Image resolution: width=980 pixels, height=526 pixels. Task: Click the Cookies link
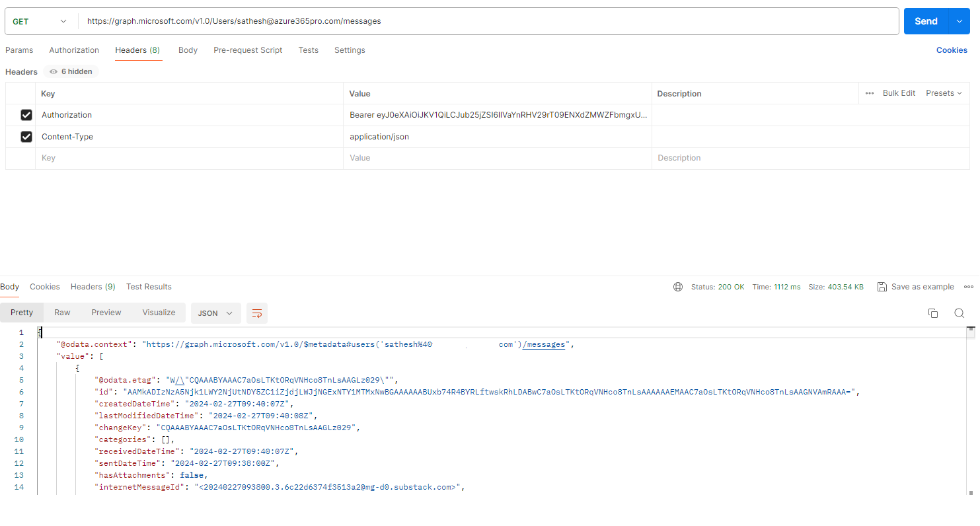(x=952, y=50)
